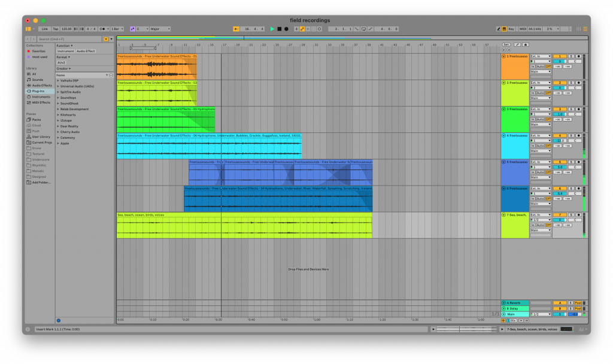Screen dimensions: 613x364
Task: Click the Key map mode button
Action: point(511,29)
